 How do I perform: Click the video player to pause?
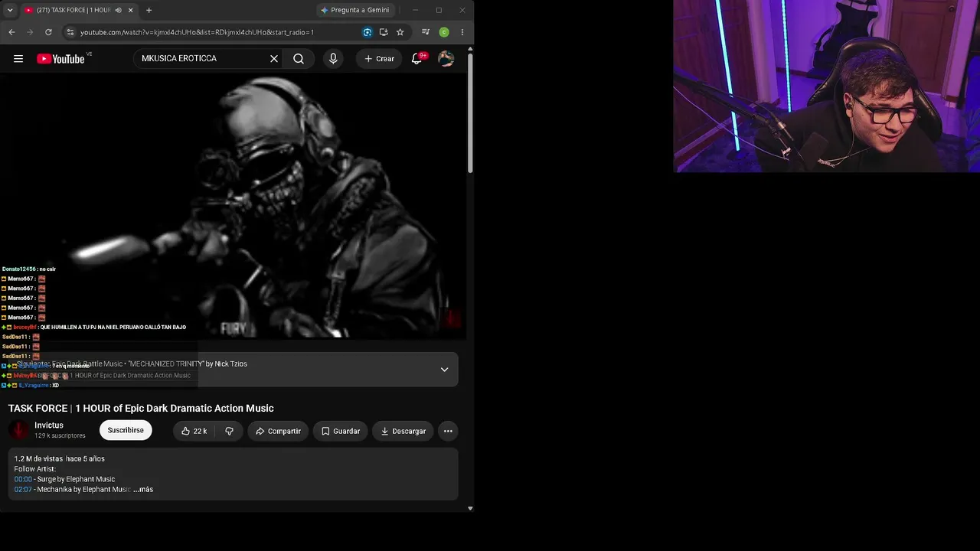[x=233, y=207]
